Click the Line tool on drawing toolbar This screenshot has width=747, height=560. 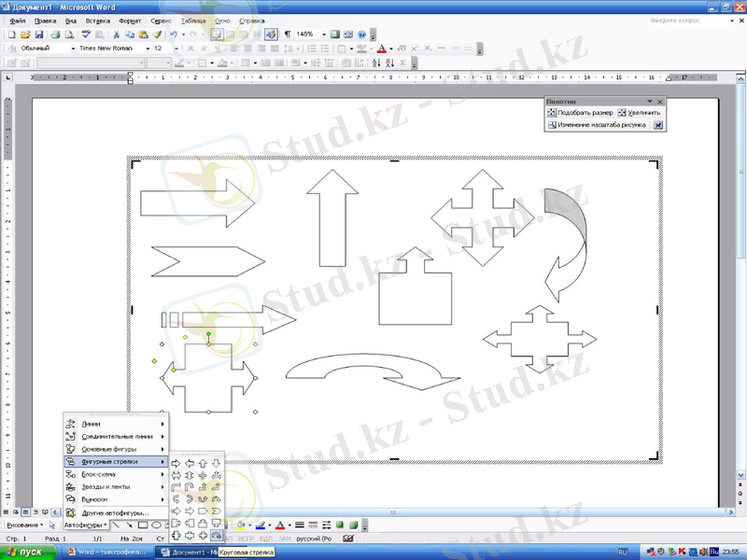[117, 525]
